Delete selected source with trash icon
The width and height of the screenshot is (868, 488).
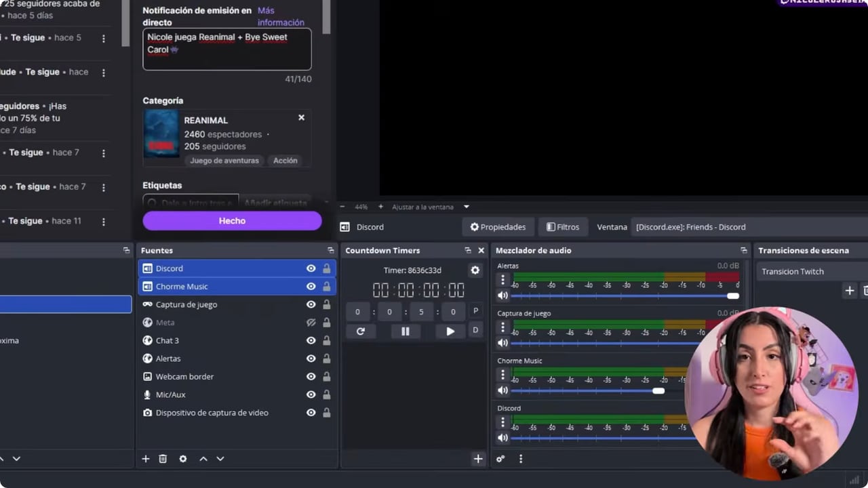click(x=163, y=459)
